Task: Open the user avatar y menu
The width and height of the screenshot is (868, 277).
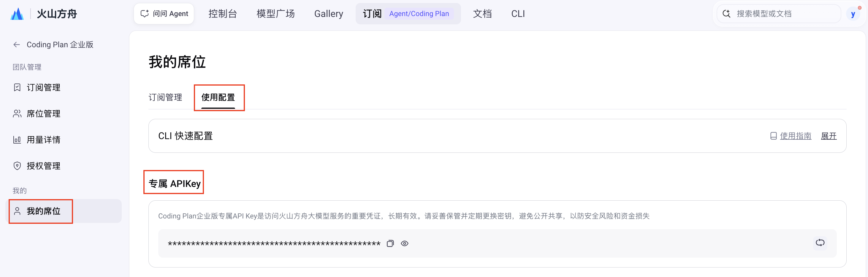Action: pos(853,14)
